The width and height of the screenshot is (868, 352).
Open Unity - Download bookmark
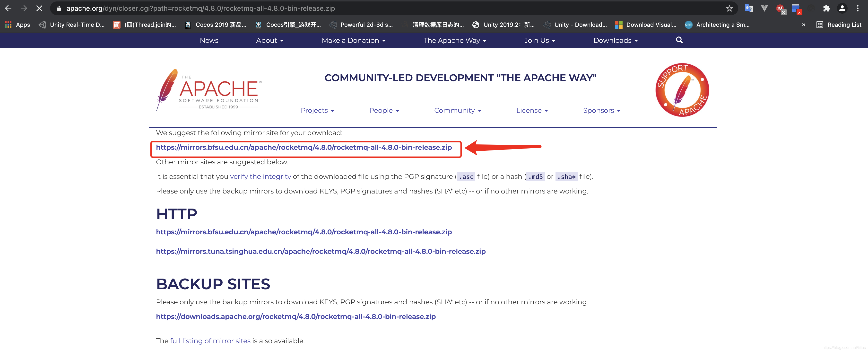[575, 25]
